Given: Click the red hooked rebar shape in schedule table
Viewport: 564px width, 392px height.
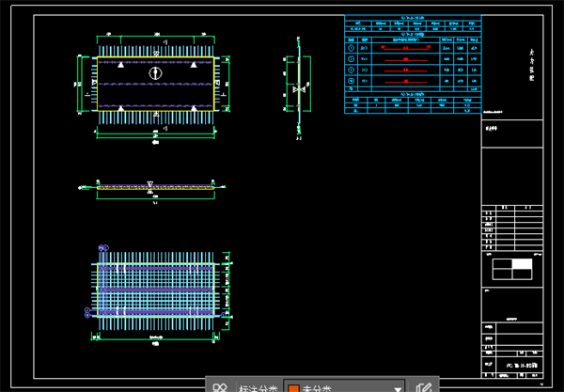Looking at the screenshot, I should point(406,47).
